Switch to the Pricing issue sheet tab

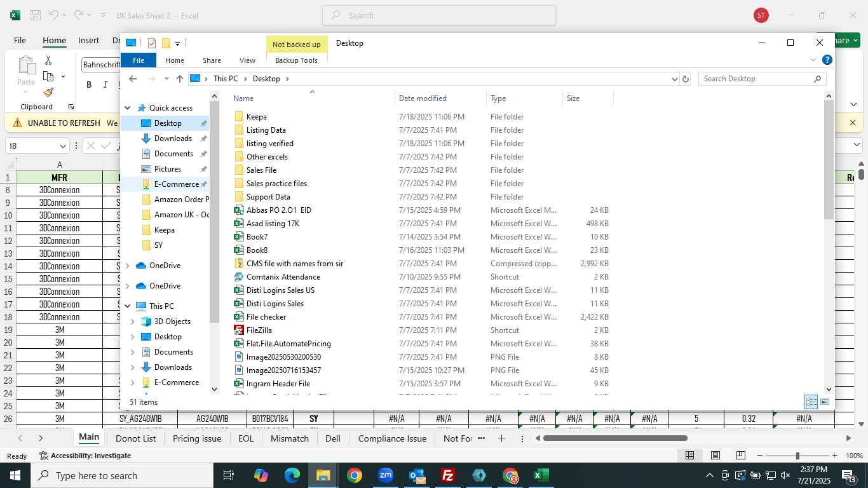[x=197, y=438]
